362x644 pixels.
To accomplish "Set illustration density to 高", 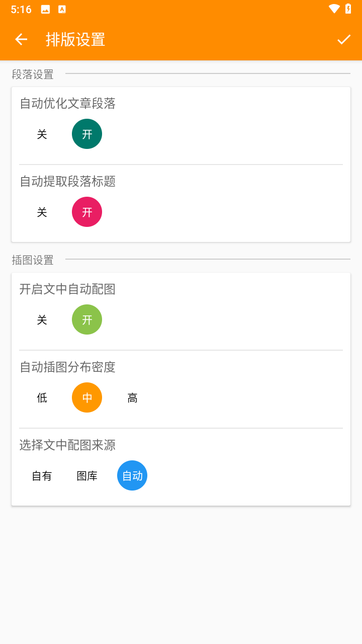I will tap(132, 398).
